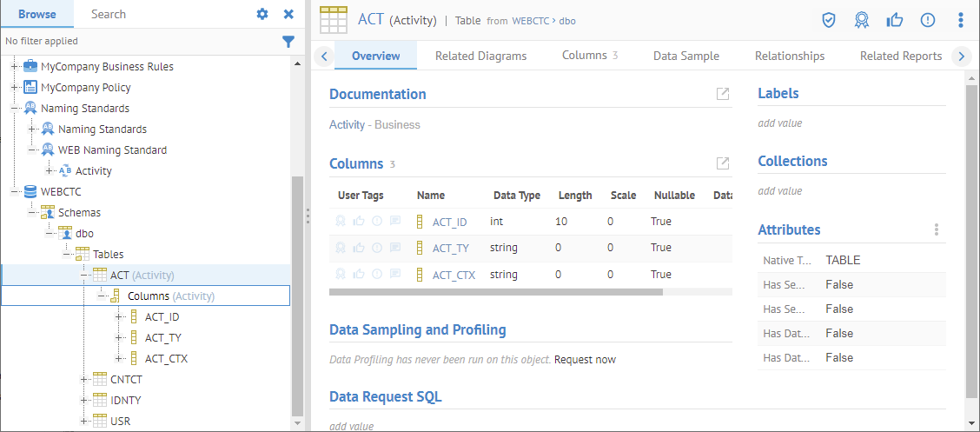980x432 pixels.
Task: Select the USR table in tree
Action: coord(120,421)
